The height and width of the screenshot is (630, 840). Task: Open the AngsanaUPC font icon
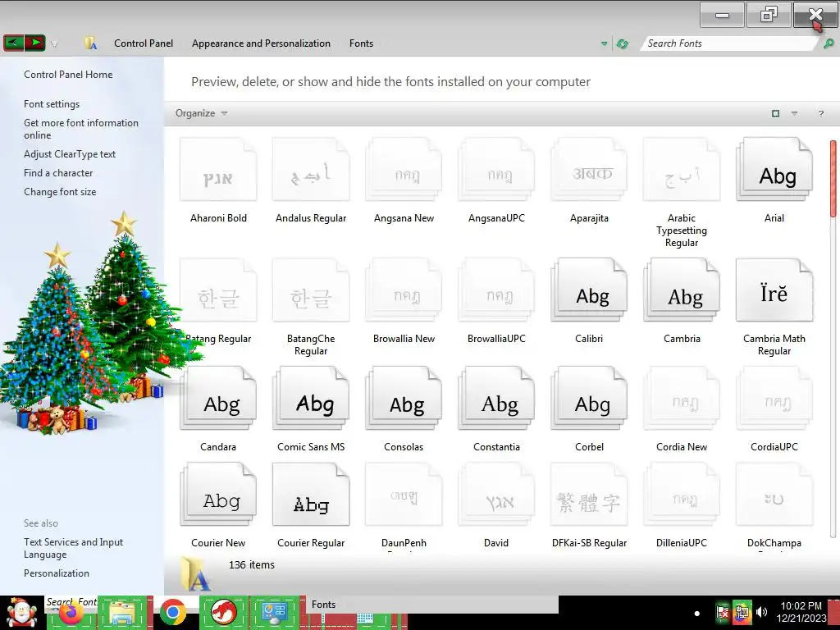pos(496,169)
